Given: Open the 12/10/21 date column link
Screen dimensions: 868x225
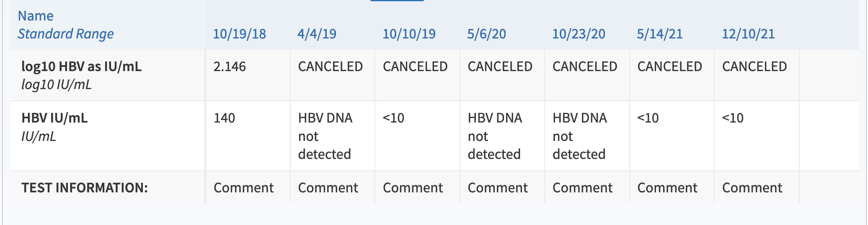Looking at the screenshot, I should (x=748, y=34).
